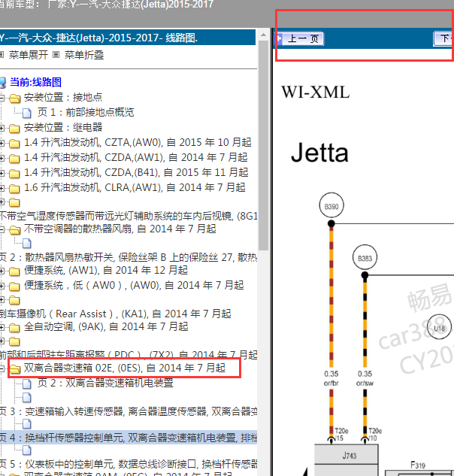Click the WI-XML heading text
The height and width of the screenshot is (476, 454).
[316, 92]
